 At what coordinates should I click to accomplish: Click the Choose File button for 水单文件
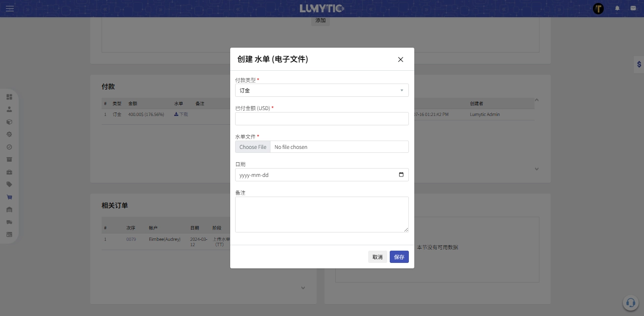coord(253,147)
